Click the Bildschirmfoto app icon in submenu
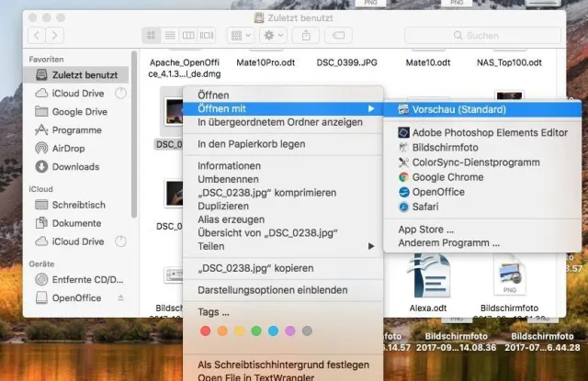 click(x=403, y=148)
